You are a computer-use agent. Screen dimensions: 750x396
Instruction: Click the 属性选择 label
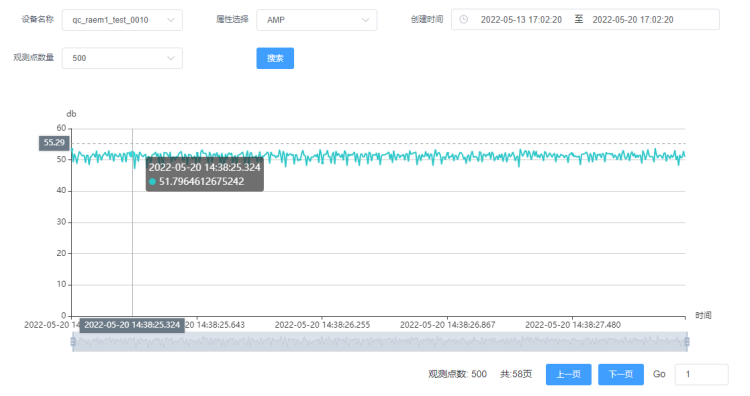(232, 20)
